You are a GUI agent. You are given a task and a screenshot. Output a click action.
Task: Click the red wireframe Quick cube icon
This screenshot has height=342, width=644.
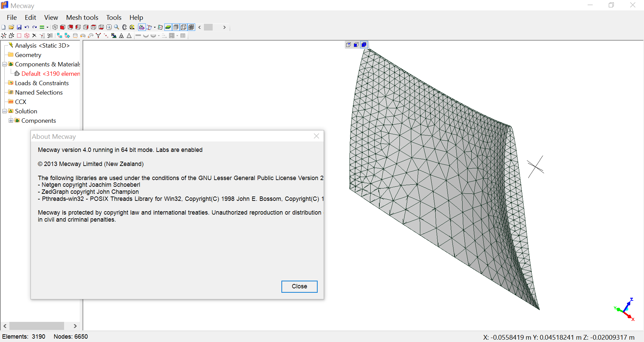27,36
